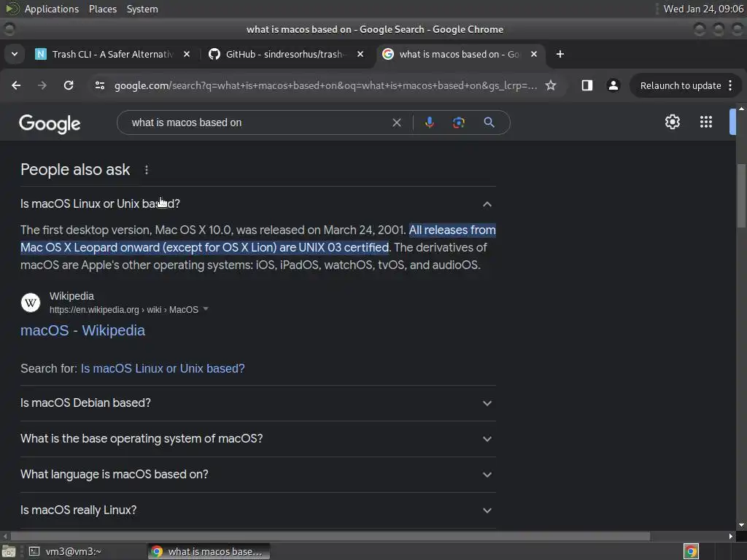Image resolution: width=747 pixels, height=560 pixels.
Task: Click highlighted text 'All releases from'
Action: coord(452,230)
